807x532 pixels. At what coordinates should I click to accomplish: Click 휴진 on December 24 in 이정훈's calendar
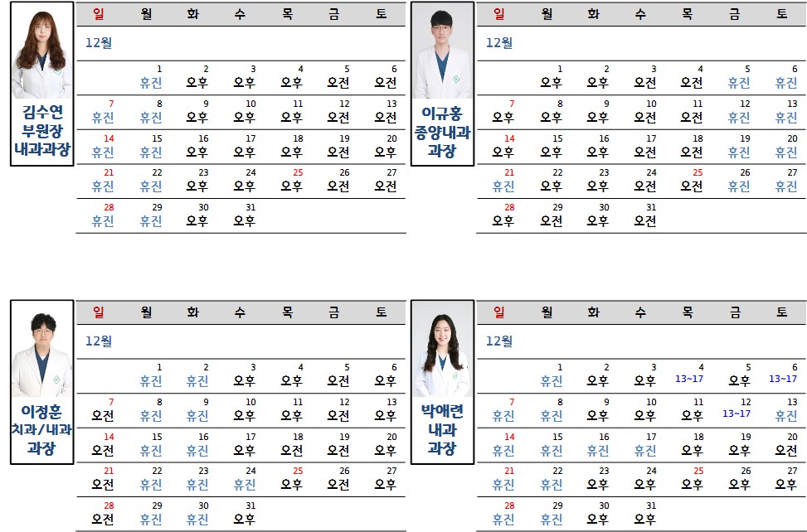(x=245, y=485)
